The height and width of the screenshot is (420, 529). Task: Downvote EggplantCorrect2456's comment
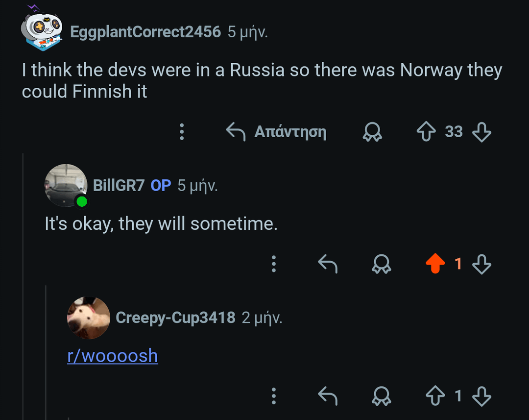481,132
